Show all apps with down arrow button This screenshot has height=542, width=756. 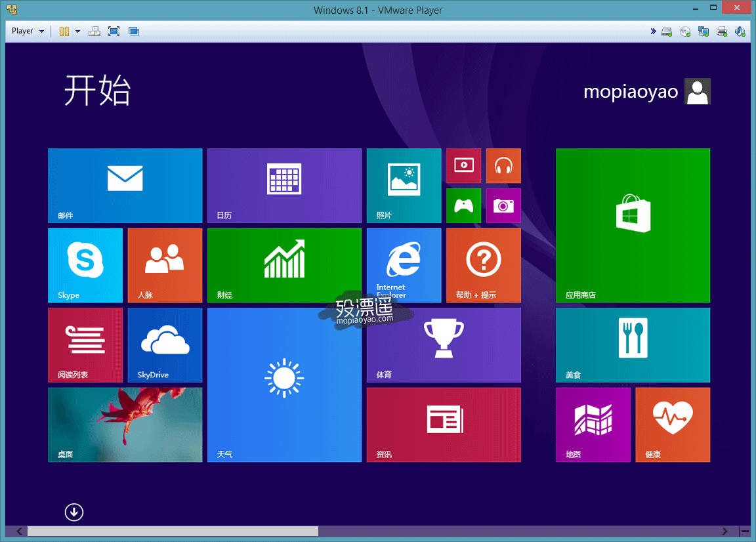[x=73, y=512]
